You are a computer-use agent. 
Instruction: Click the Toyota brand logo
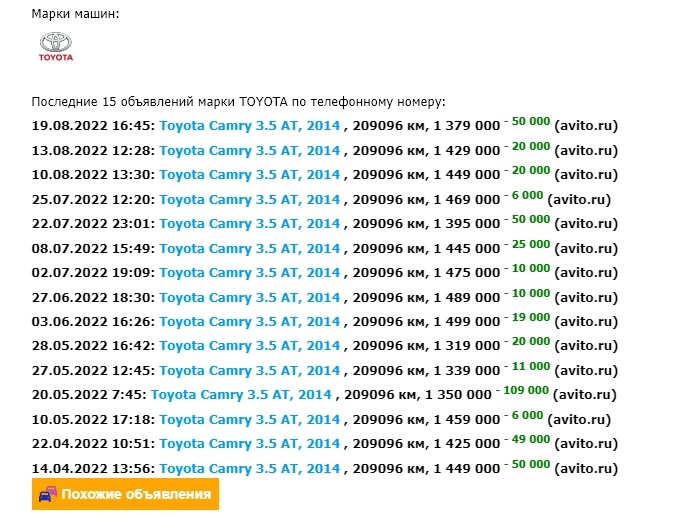(x=56, y=46)
